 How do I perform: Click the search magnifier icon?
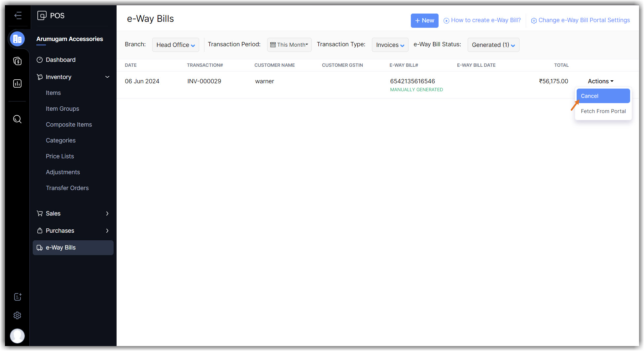tap(18, 119)
